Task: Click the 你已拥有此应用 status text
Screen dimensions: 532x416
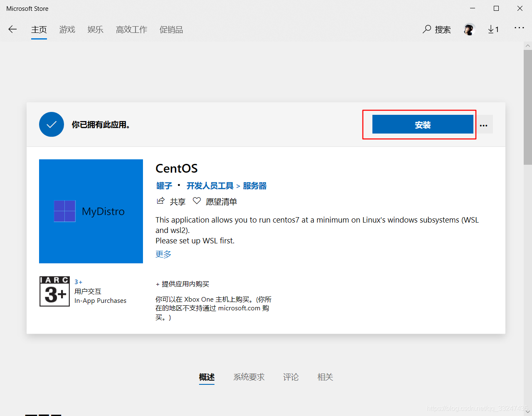Action: pos(101,125)
